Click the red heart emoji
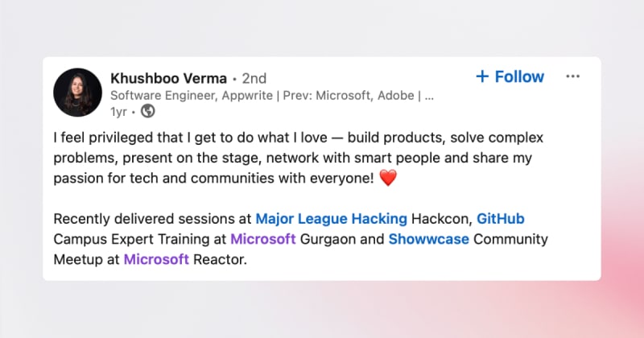644x338 pixels. (388, 178)
